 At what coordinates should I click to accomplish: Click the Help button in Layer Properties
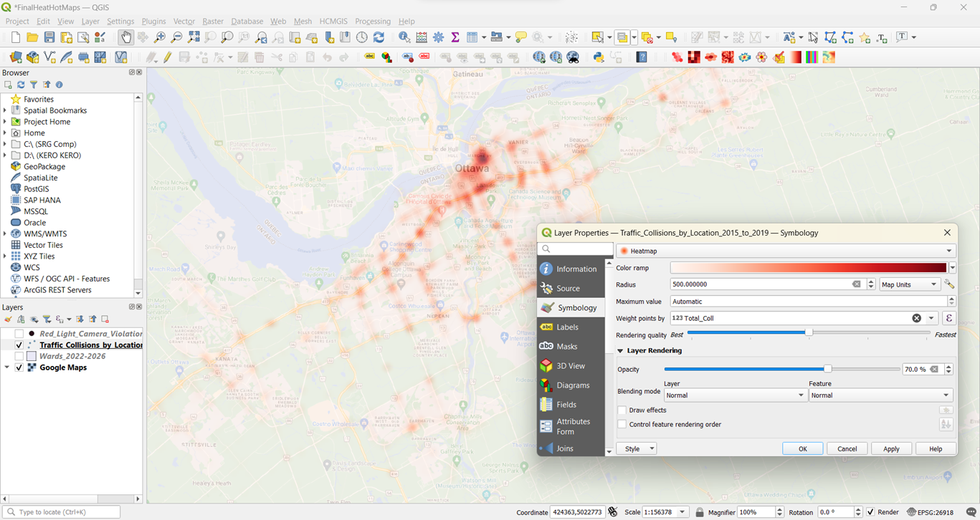click(x=936, y=449)
